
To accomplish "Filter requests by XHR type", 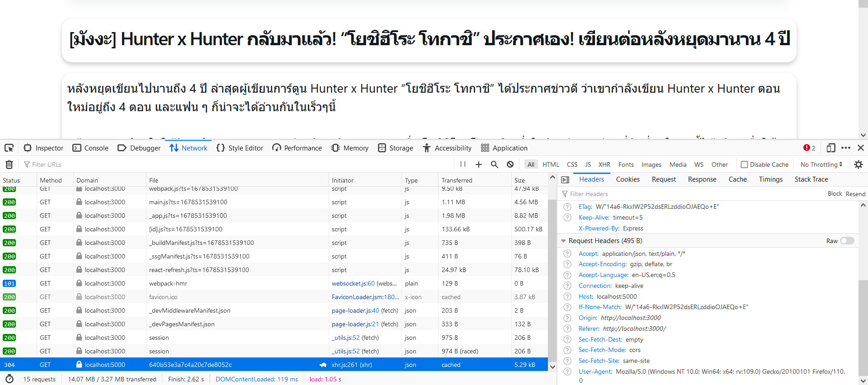I will [604, 164].
